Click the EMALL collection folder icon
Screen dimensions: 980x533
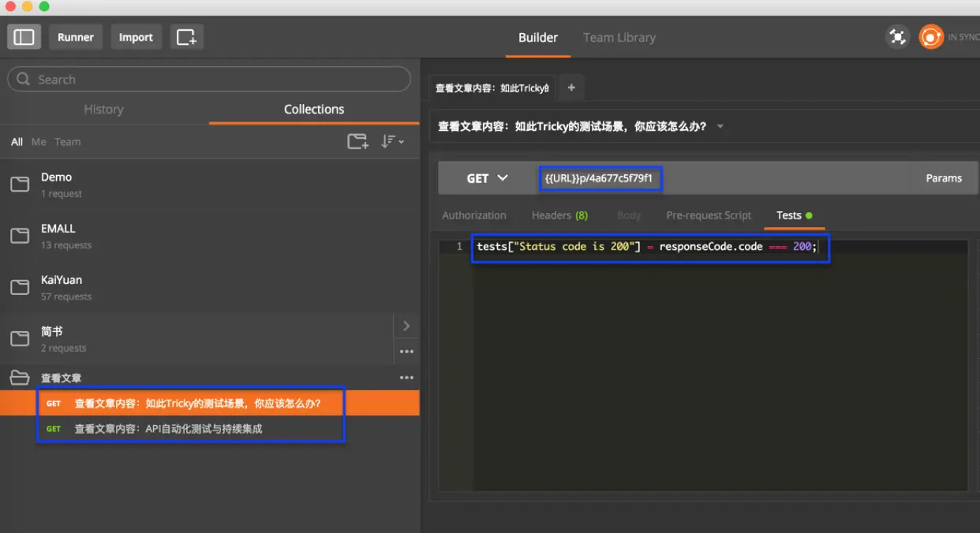point(20,236)
